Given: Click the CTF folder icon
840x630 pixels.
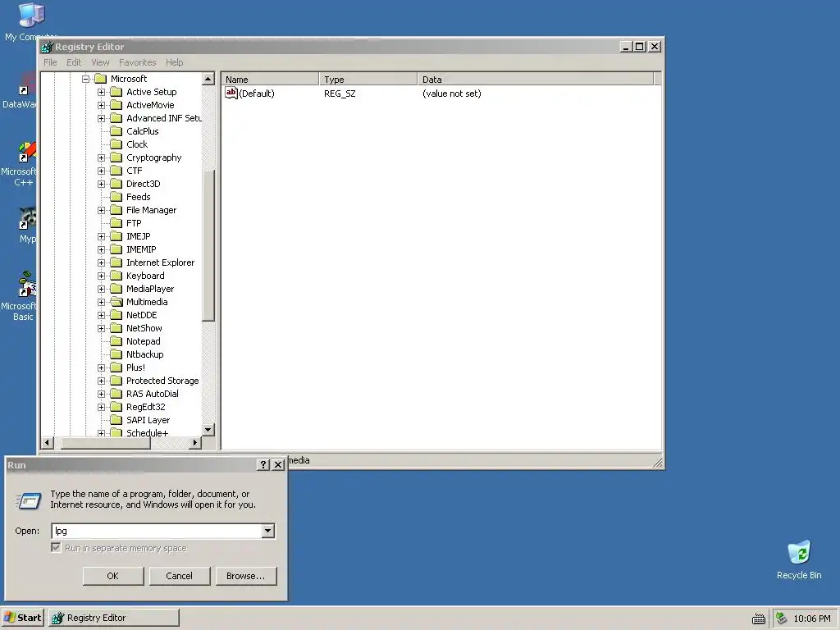Looking at the screenshot, I should tap(116, 171).
